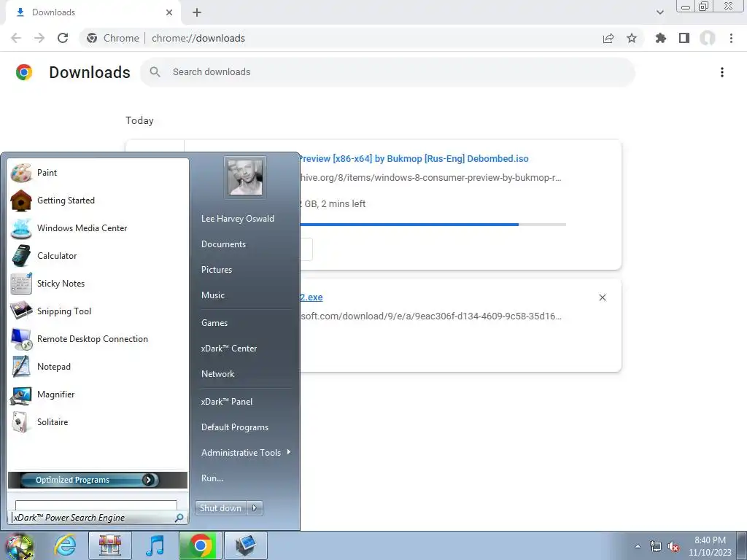This screenshot has height=560, width=747.
Task: Share this page icon in address bar
Action: point(608,38)
